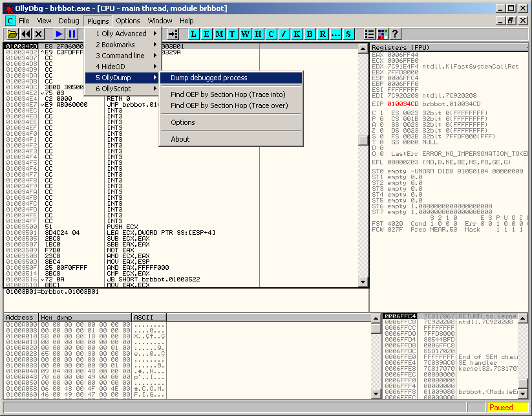The height and width of the screenshot is (416, 532).
Task: Open the OllyDump Options entry
Action: pyautogui.click(x=183, y=122)
